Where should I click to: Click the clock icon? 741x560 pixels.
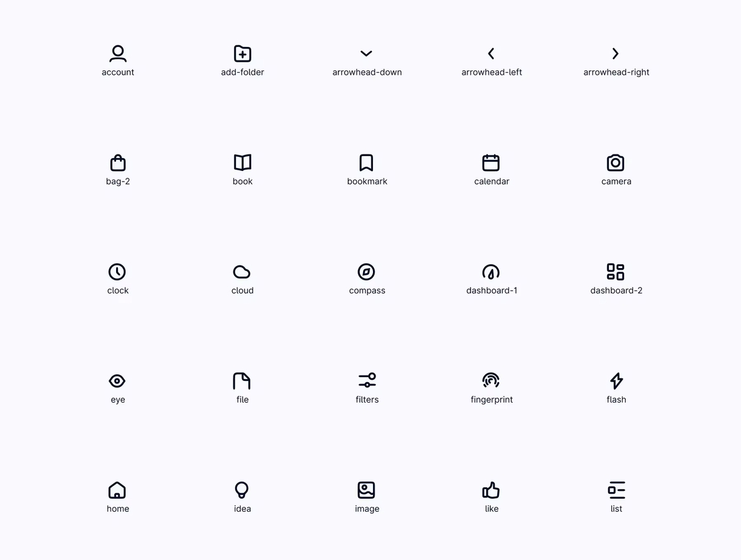coord(117,272)
